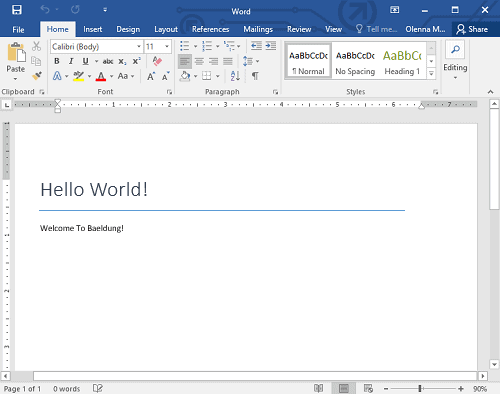Open the Editing group dropdown
The height and width of the screenshot is (394, 500).
(x=455, y=78)
